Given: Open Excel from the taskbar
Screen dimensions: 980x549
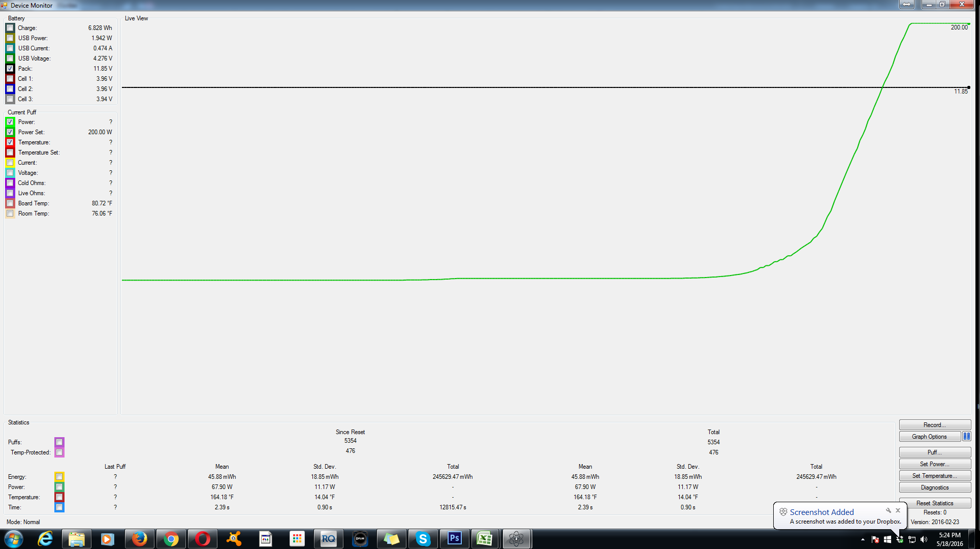Looking at the screenshot, I should click(x=485, y=539).
